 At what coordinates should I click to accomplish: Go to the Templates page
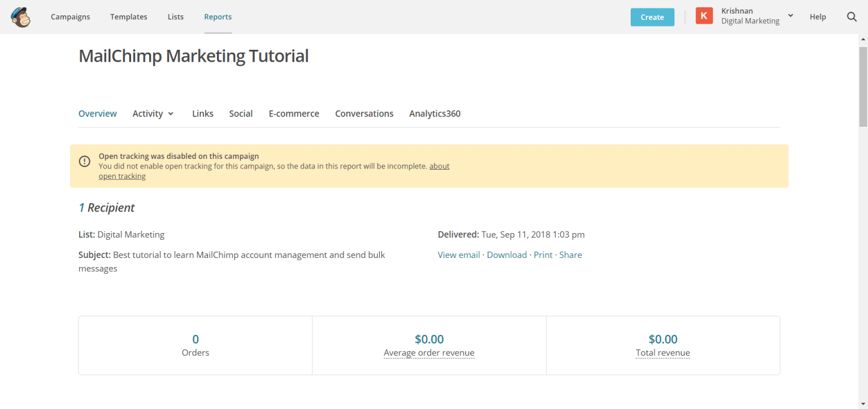(128, 17)
